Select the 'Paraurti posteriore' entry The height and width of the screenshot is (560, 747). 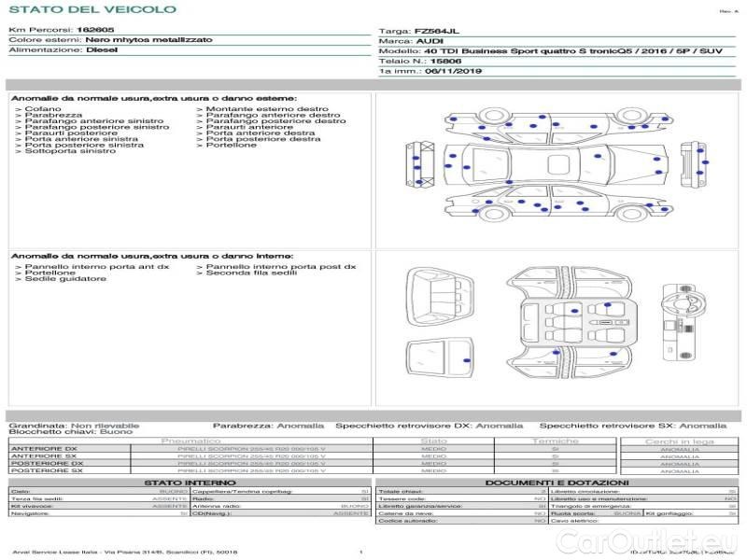pos(71,133)
